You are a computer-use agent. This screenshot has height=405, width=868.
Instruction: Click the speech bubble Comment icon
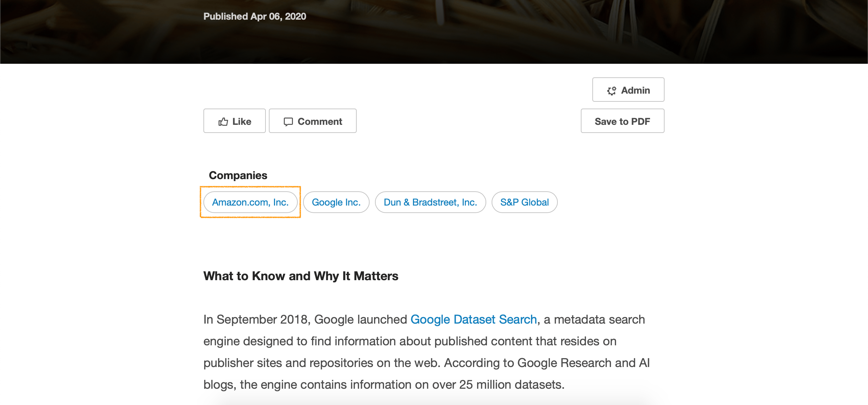click(x=288, y=121)
